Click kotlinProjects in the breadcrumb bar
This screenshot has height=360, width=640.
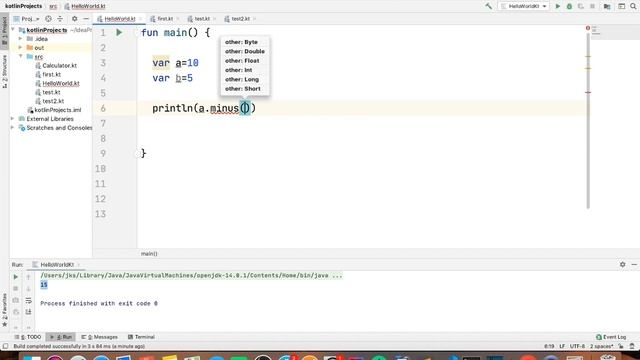[x=24, y=6]
